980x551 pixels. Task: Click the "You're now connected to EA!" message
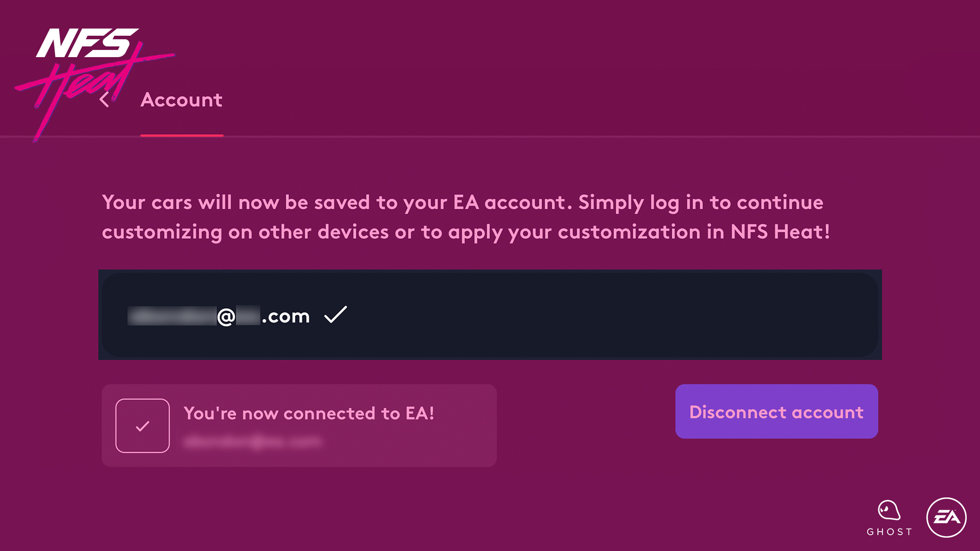click(309, 413)
